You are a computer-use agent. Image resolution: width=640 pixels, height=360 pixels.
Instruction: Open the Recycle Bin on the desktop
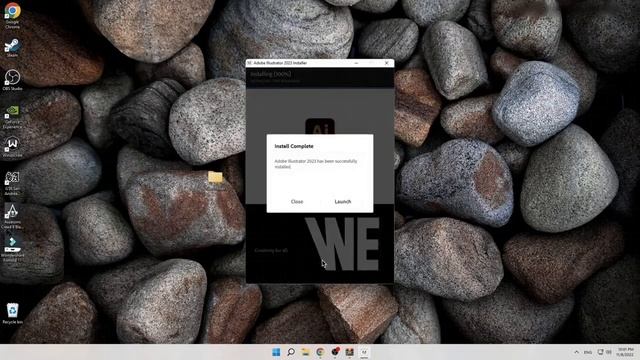(12, 313)
